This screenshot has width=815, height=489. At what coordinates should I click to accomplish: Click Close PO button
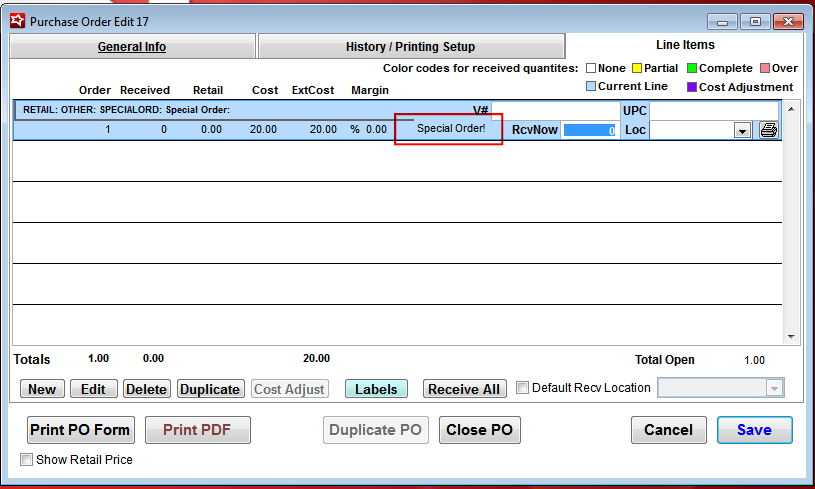479,430
